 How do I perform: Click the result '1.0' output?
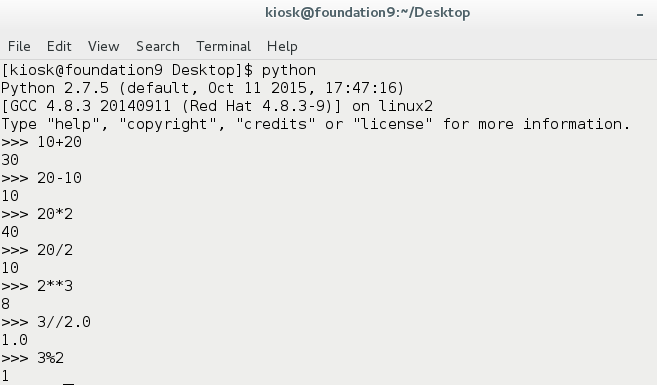point(14,340)
